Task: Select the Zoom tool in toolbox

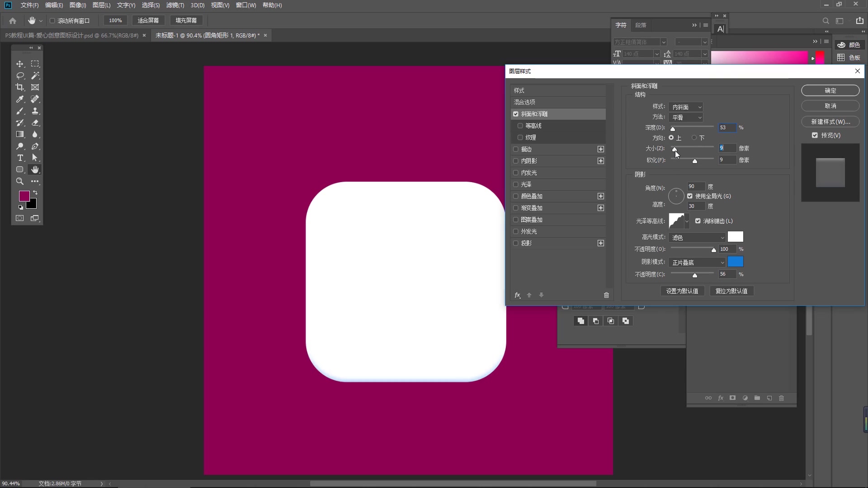Action: (x=20, y=181)
